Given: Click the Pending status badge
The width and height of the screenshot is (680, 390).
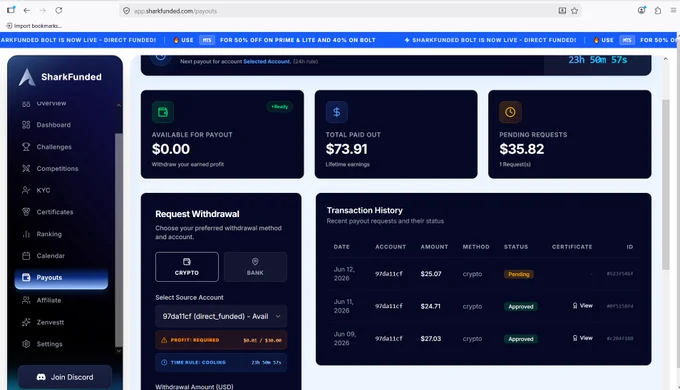Looking at the screenshot, I should [x=519, y=274].
